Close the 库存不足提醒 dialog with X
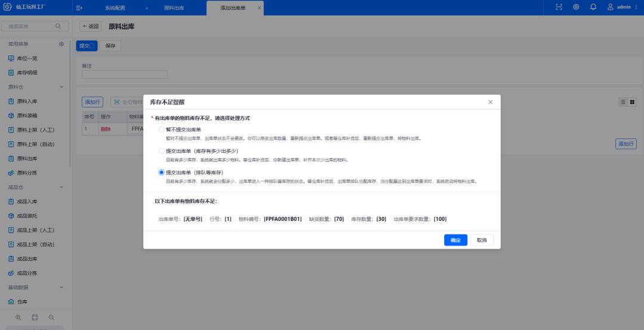 pos(490,102)
